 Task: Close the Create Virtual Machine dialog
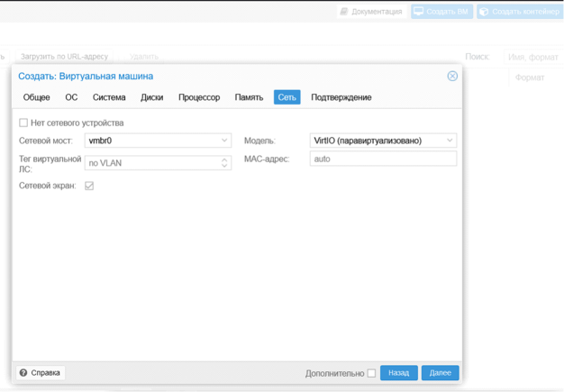(x=452, y=76)
